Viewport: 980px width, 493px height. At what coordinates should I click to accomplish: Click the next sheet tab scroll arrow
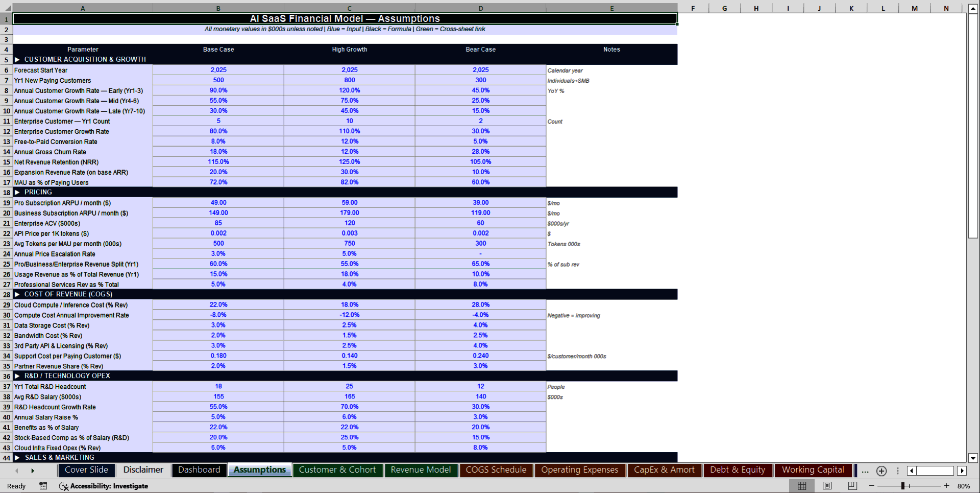(33, 471)
